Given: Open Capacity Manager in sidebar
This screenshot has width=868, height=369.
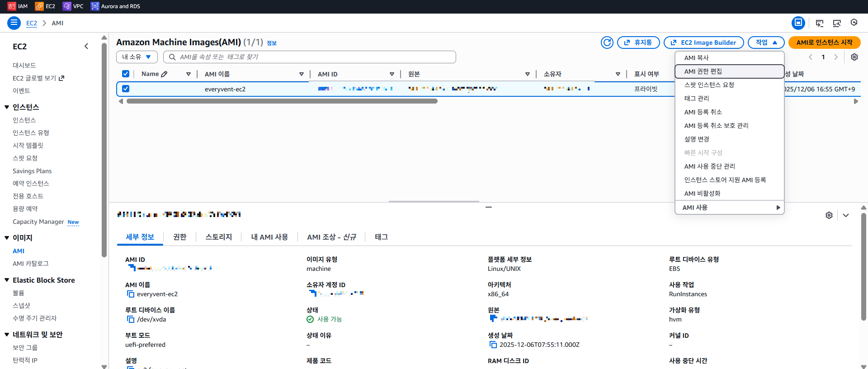Looking at the screenshot, I should click(x=38, y=222).
